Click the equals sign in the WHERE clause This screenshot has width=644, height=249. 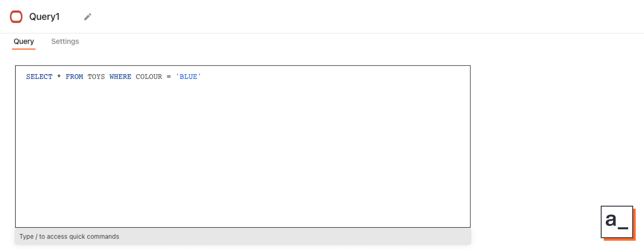169,77
